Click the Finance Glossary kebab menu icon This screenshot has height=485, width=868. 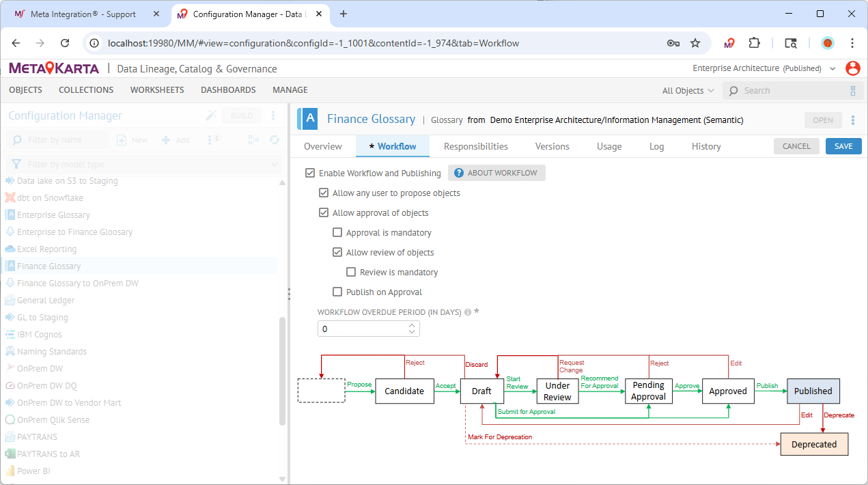853,120
